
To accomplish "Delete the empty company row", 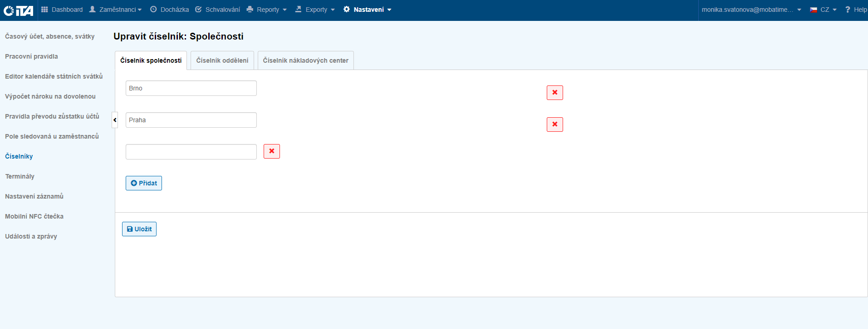I will pos(271,151).
